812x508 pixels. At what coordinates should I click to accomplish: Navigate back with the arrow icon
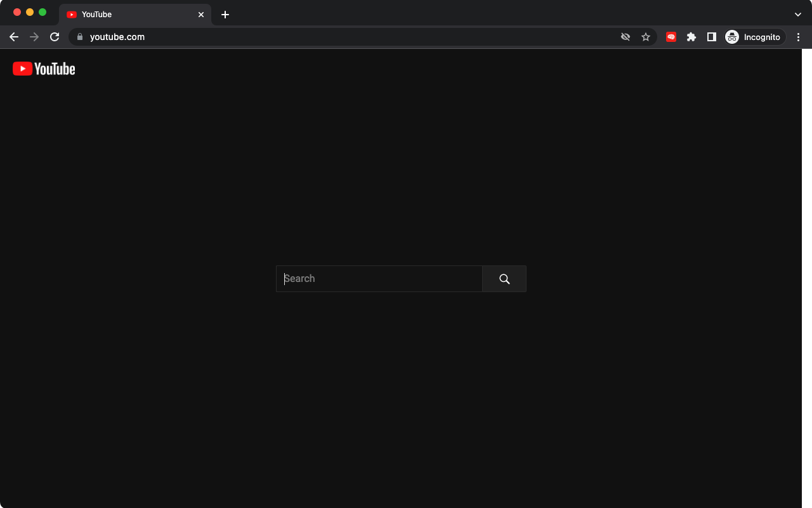click(14, 37)
